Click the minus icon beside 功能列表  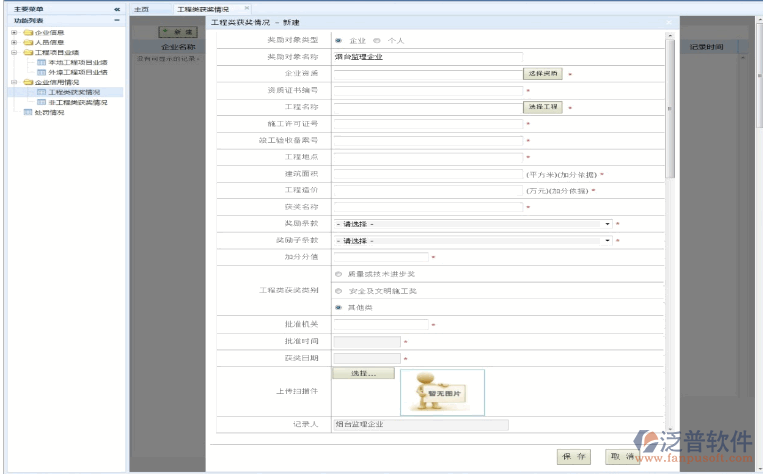click(116, 20)
